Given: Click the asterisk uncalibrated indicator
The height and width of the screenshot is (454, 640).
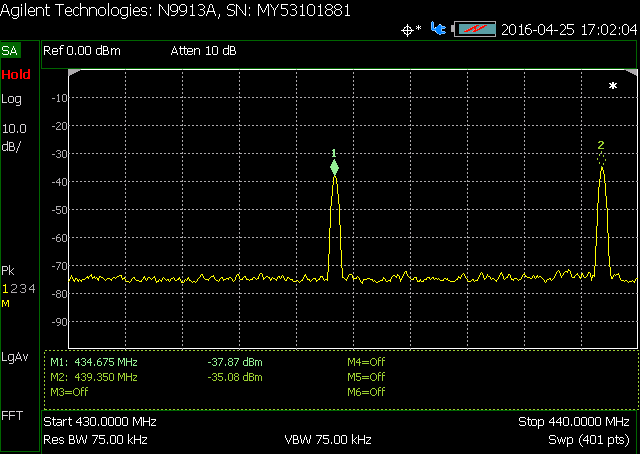Looking at the screenshot, I should point(613,87).
